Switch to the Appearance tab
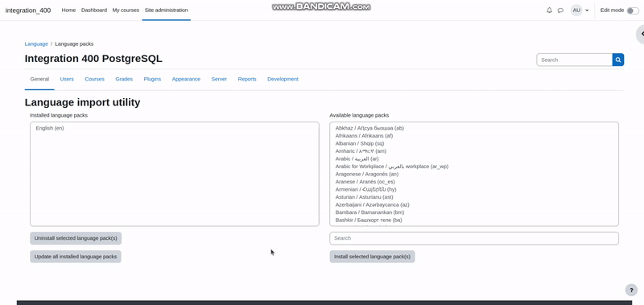Screen dimensions: 644x305 (x=186, y=79)
